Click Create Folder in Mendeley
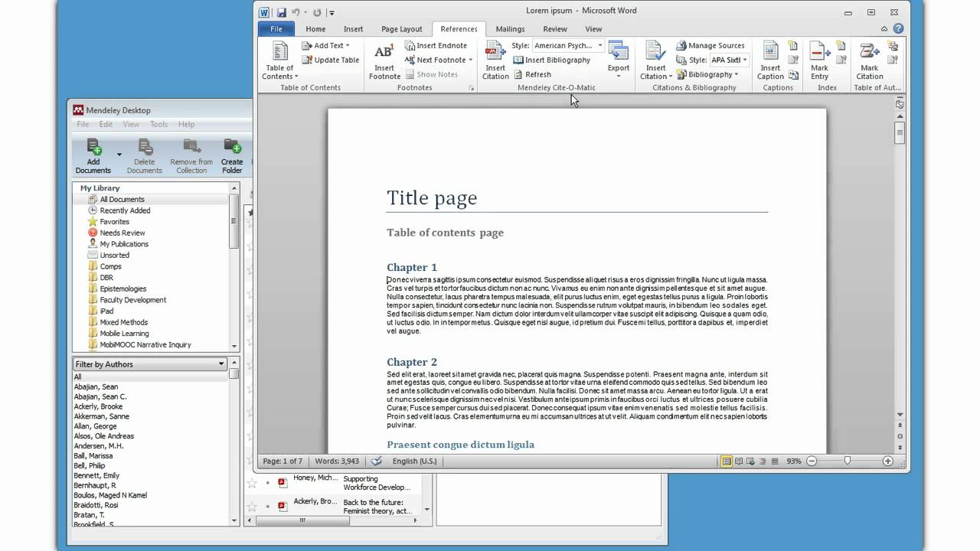Screen dimensions: 980x551 coord(232,156)
